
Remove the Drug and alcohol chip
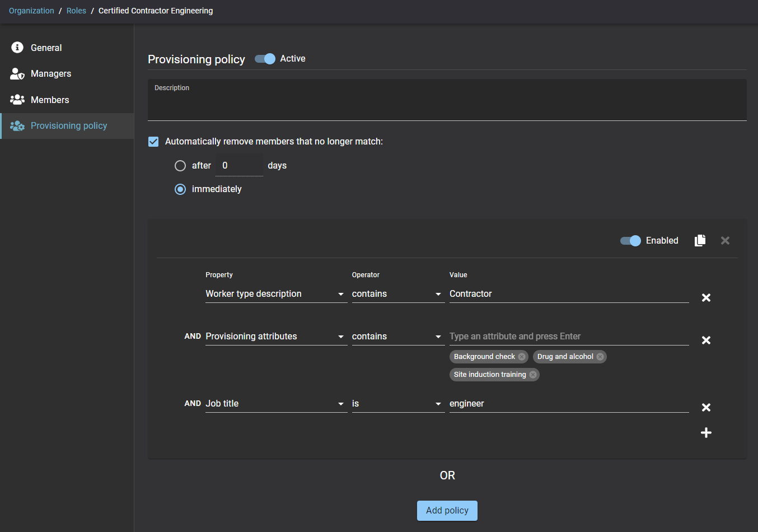pyautogui.click(x=600, y=357)
